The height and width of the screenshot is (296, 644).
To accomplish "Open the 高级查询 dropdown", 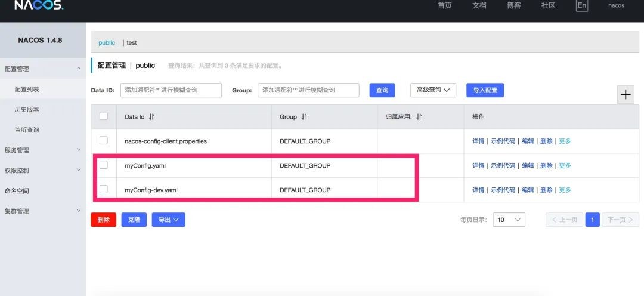I will [433, 90].
